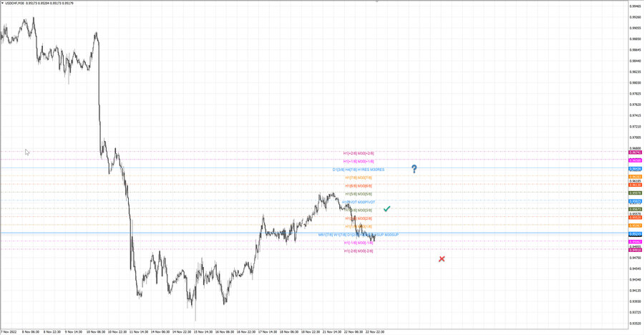The height and width of the screenshot is (335, 644).
Task: Click 0.98030 on the price scale
Action: [x=635, y=82]
